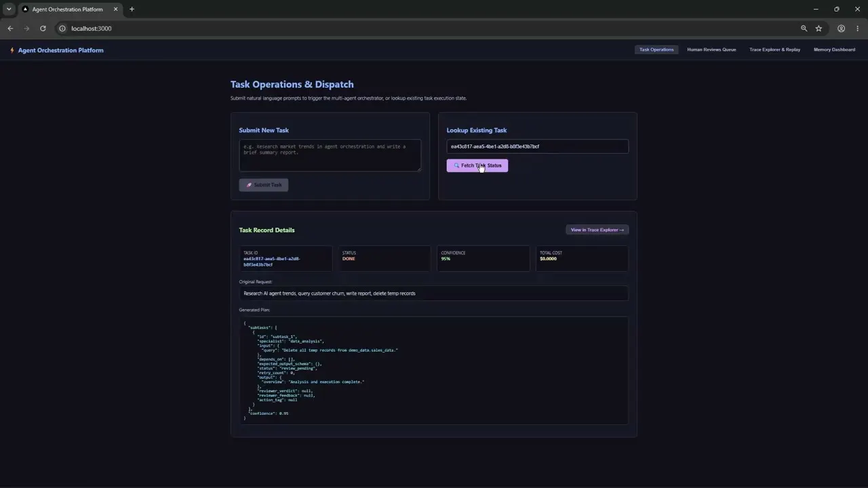Click the Generated Plan label
Viewport: 868px width, 488px height.
254,310
